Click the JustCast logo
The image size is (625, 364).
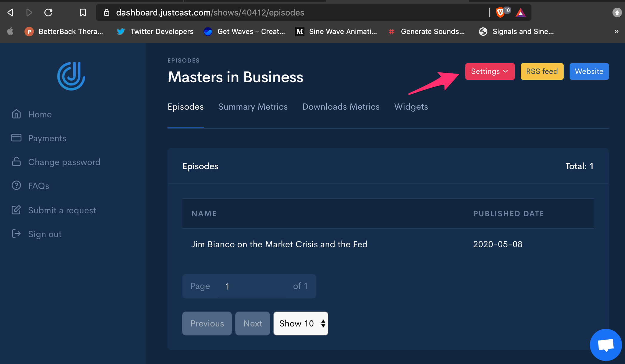[71, 76]
